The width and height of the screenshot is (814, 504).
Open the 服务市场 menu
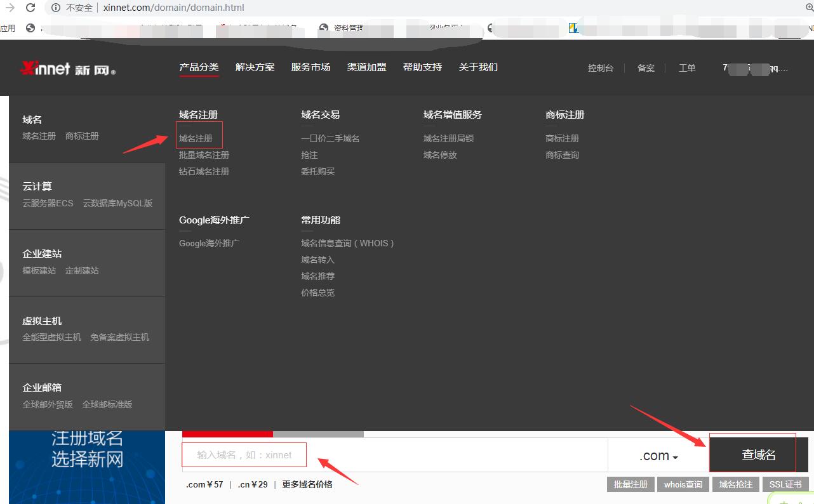[310, 67]
